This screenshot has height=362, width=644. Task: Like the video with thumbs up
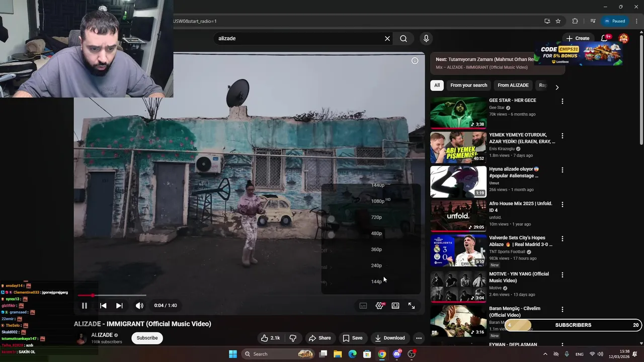[x=270, y=338]
